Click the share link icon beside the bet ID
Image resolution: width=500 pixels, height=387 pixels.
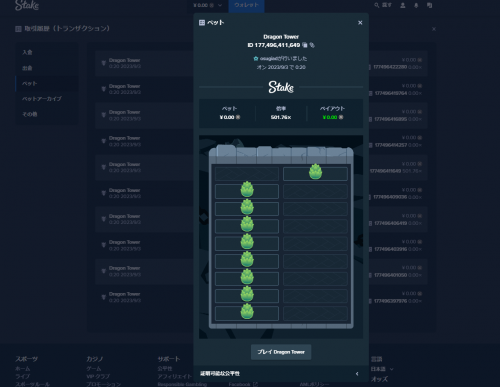tap(312, 45)
